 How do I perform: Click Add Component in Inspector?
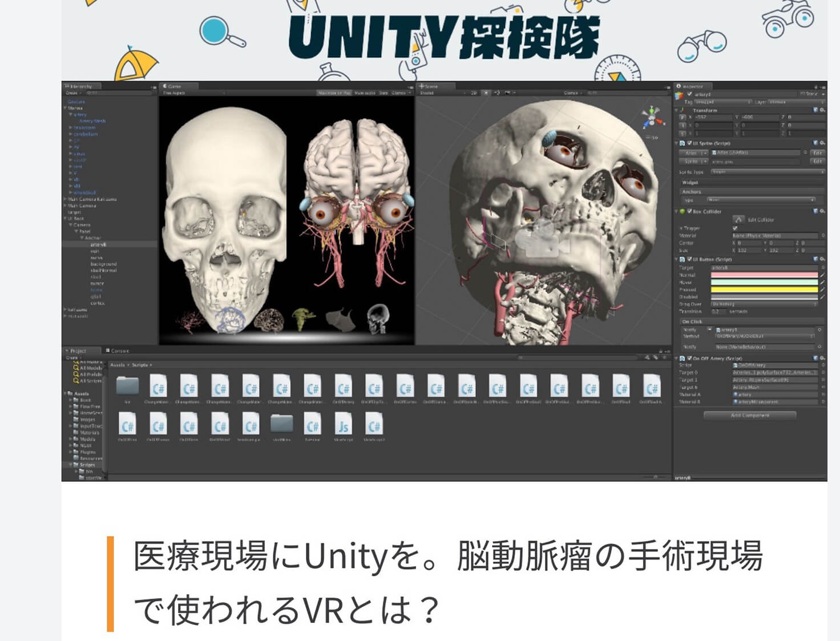pyautogui.click(x=750, y=416)
